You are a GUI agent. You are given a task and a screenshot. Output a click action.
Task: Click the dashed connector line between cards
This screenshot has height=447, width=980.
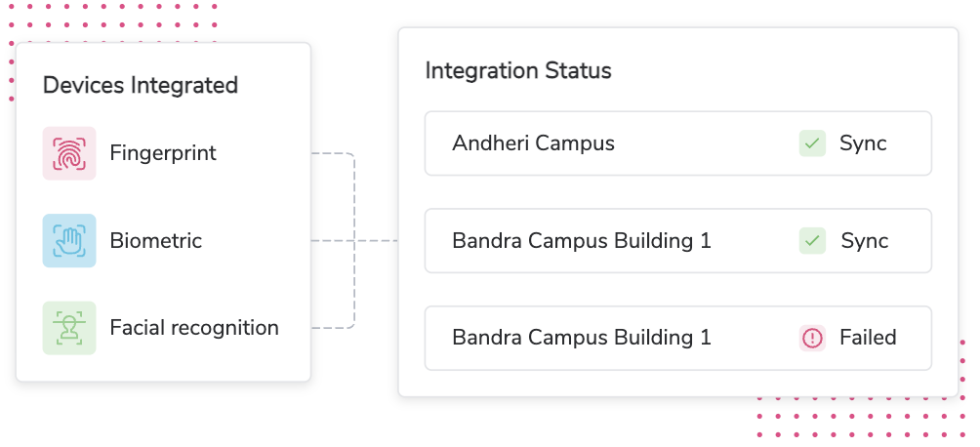pos(376,240)
